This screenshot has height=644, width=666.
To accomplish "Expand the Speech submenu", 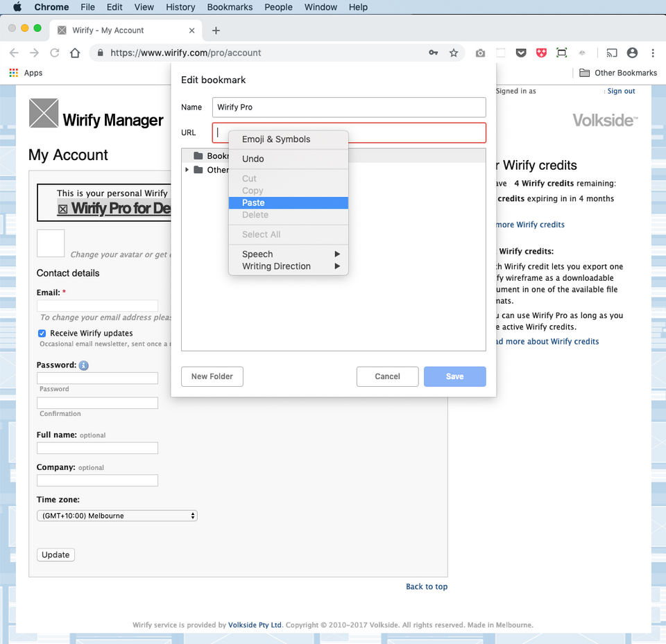I will pyautogui.click(x=289, y=254).
